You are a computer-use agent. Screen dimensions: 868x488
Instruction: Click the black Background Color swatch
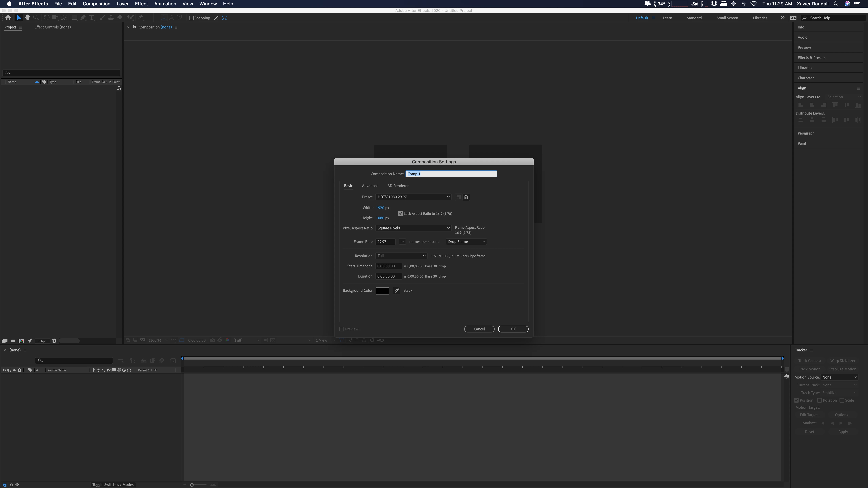coord(382,291)
